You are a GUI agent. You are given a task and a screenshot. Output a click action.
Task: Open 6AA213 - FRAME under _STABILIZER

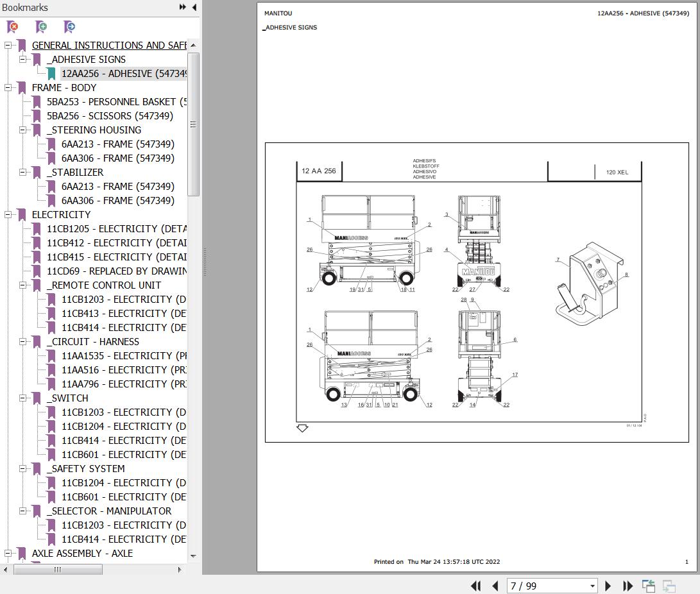click(x=118, y=187)
